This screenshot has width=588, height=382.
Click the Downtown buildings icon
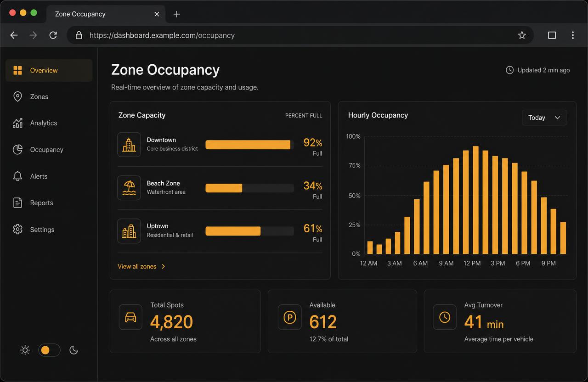(129, 145)
